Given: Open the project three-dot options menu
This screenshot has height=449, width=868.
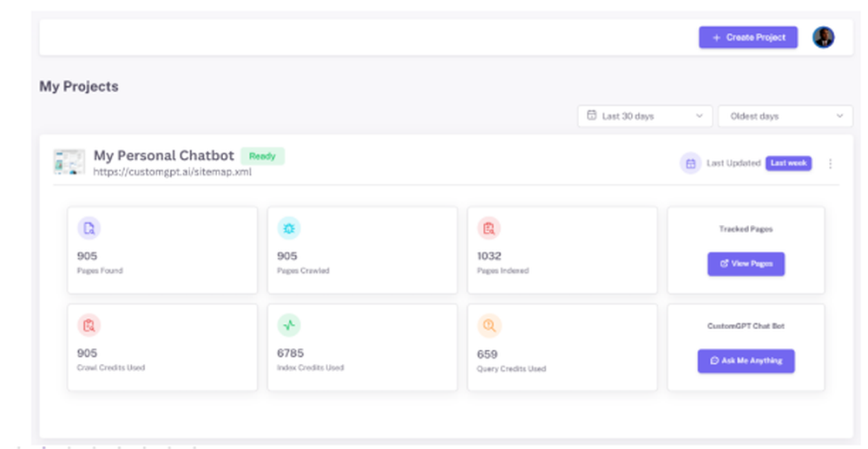Looking at the screenshot, I should point(830,163).
